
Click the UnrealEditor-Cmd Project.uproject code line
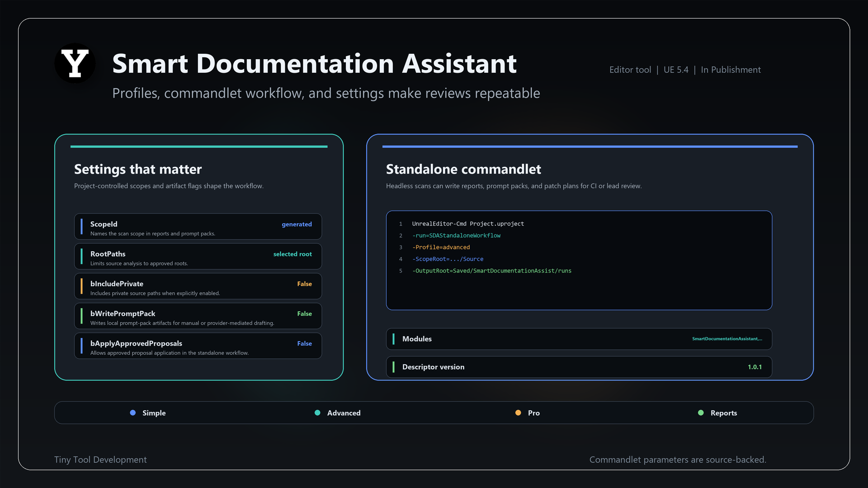tap(468, 224)
